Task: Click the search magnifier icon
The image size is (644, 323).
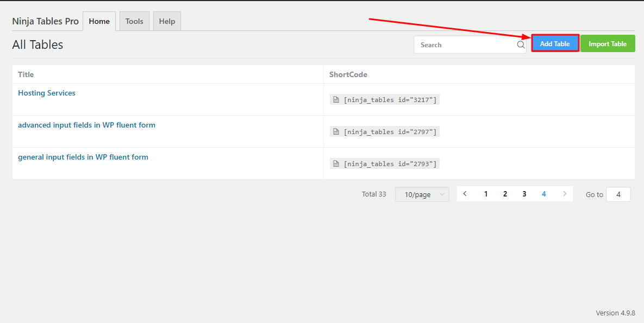Action: click(520, 45)
